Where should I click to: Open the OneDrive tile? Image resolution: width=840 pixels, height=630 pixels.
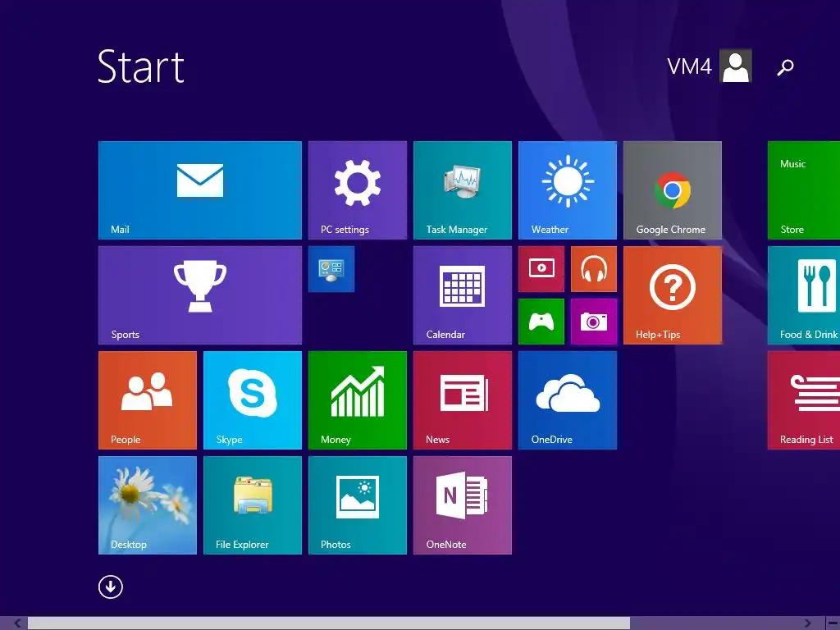tap(568, 400)
